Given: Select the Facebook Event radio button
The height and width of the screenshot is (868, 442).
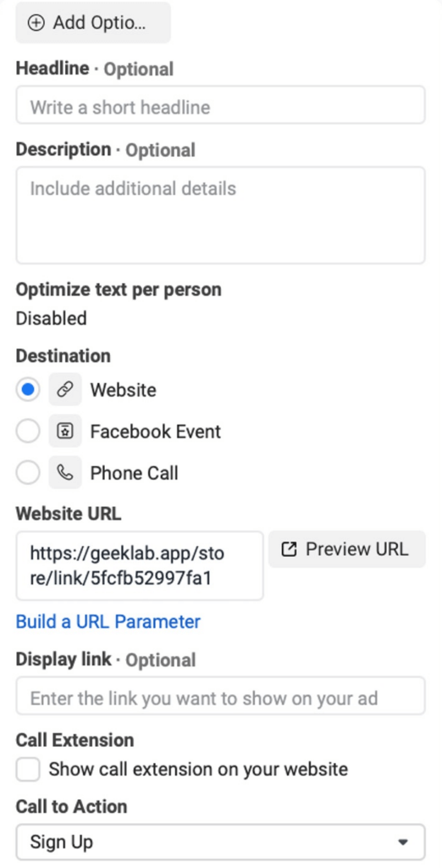Looking at the screenshot, I should point(28,431).
